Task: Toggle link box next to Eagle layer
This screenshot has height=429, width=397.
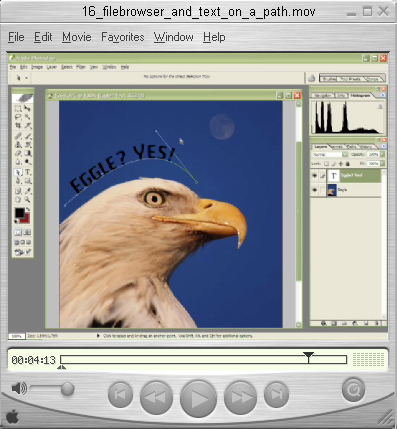Action: click(322, 190)
